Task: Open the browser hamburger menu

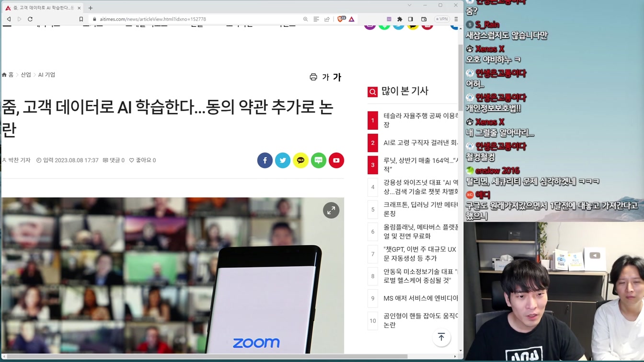Action: 456,19
